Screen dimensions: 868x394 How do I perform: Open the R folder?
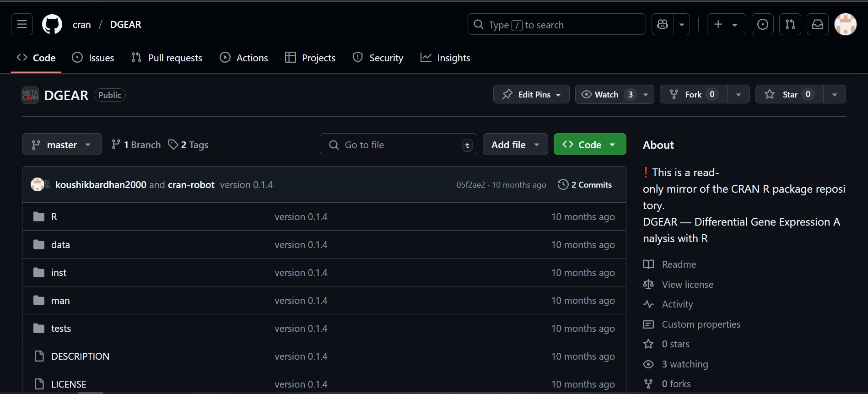tap(54, 216)
